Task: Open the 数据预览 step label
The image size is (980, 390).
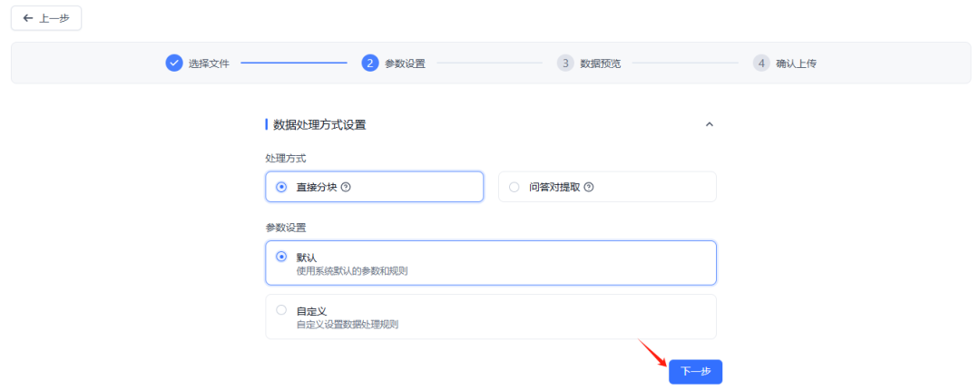Action: [x=601, y=63]
